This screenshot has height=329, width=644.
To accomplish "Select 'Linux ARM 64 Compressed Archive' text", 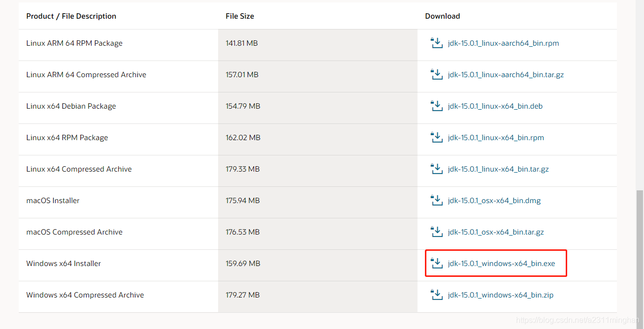I will 86,75.
